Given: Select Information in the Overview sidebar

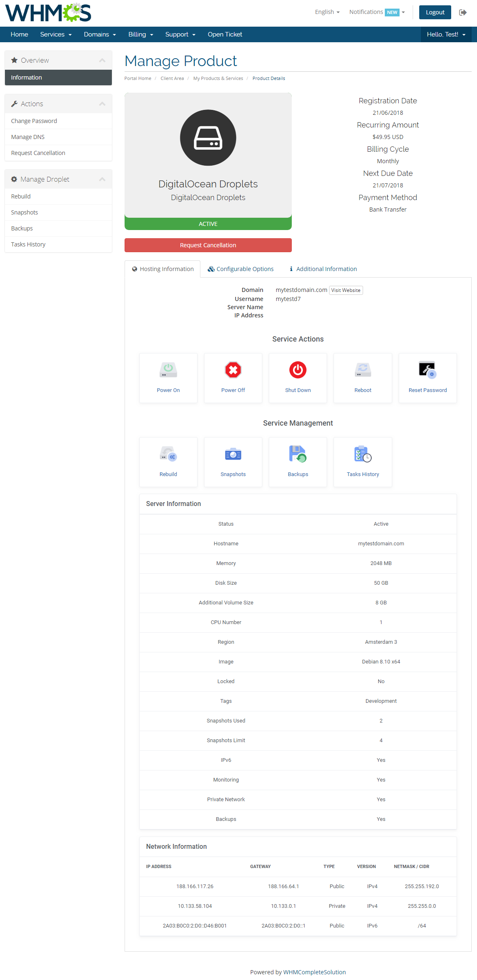Looking at the screenshot, I should click(x=58, y=77).
